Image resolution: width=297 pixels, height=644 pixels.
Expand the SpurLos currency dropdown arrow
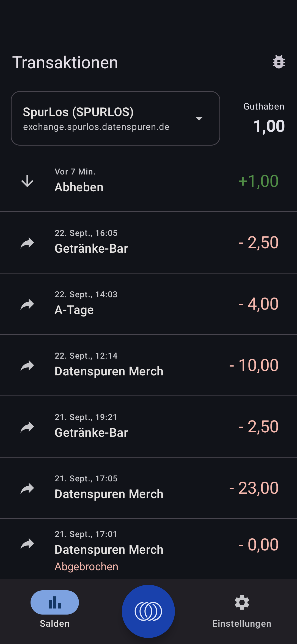(x=199, y=119)
